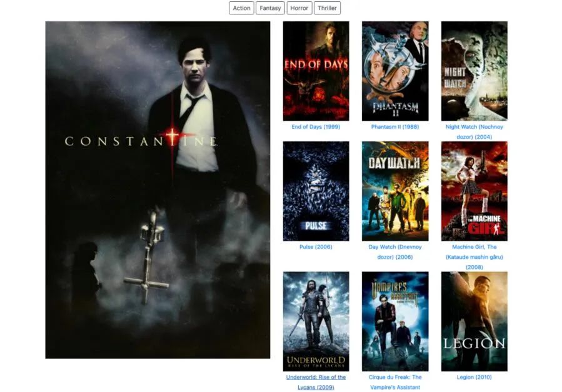Open the Phantasm II poster thumbnail

(x=395, y=71)
